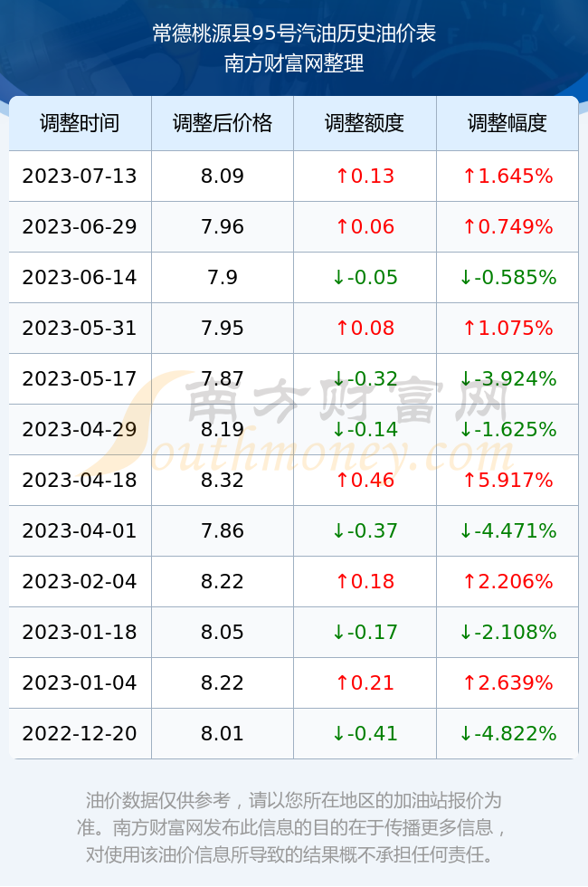Image resolution: width=588 pixels, height=887 pixels.
Task: Click the red up arrow before 0.21
Action: (342, 682)
